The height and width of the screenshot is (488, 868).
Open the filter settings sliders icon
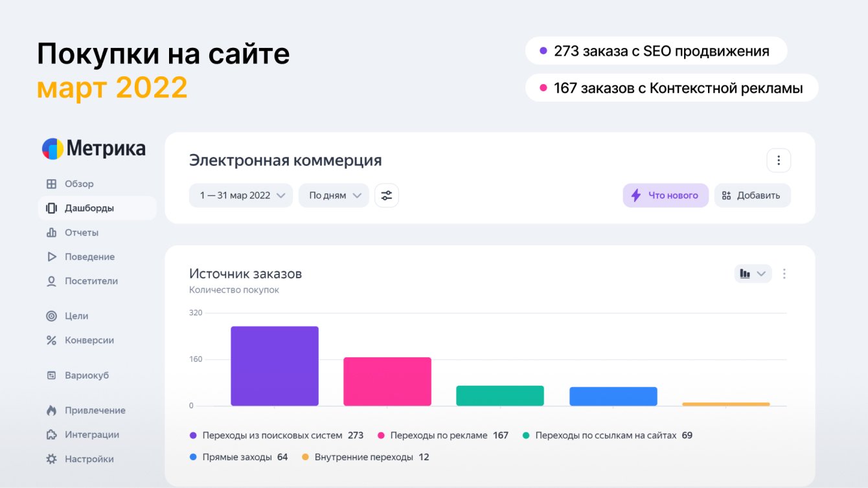(387, 195)
